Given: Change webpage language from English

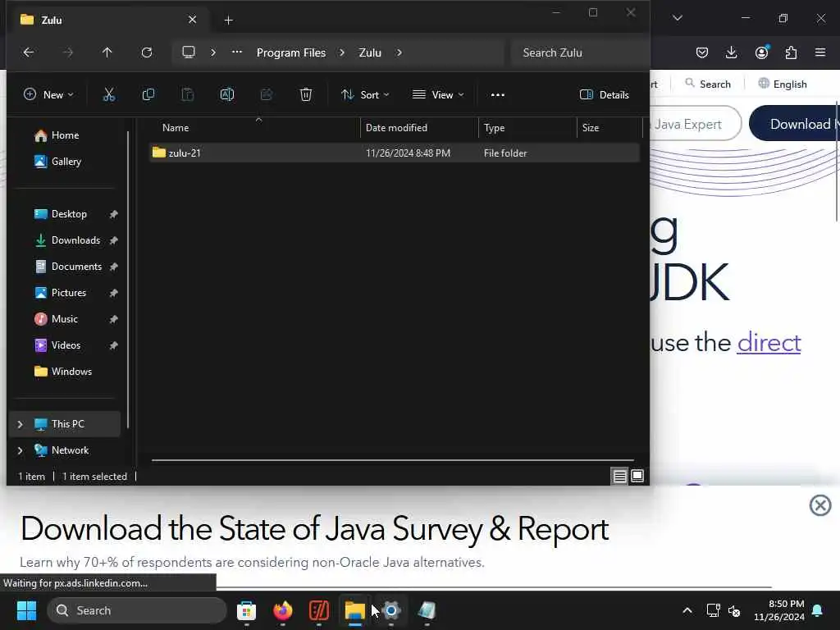Looking at the screenshot, I should [x=783, y=84].
